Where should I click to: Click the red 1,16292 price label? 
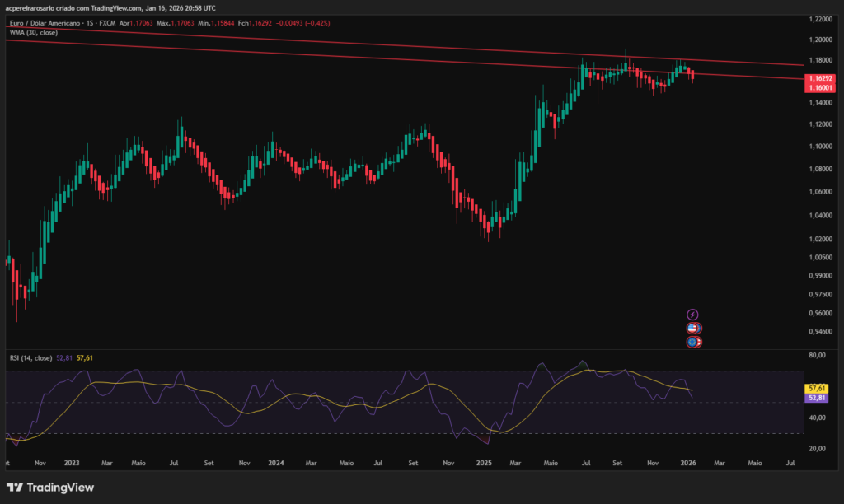tap(820, 80)
